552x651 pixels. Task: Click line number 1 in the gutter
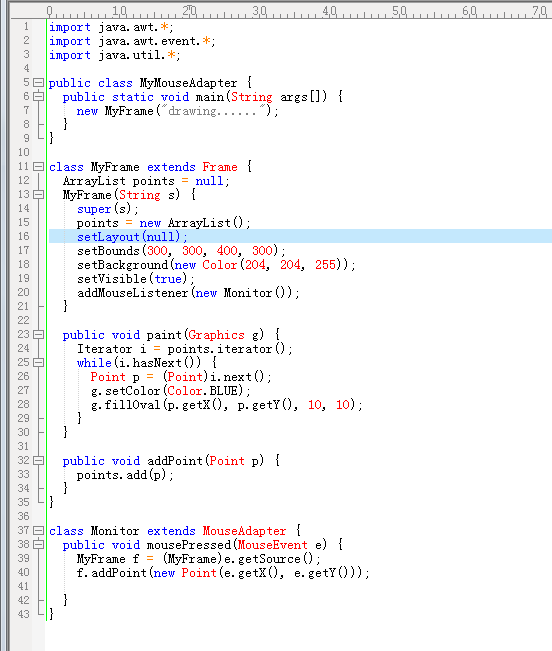27,27
